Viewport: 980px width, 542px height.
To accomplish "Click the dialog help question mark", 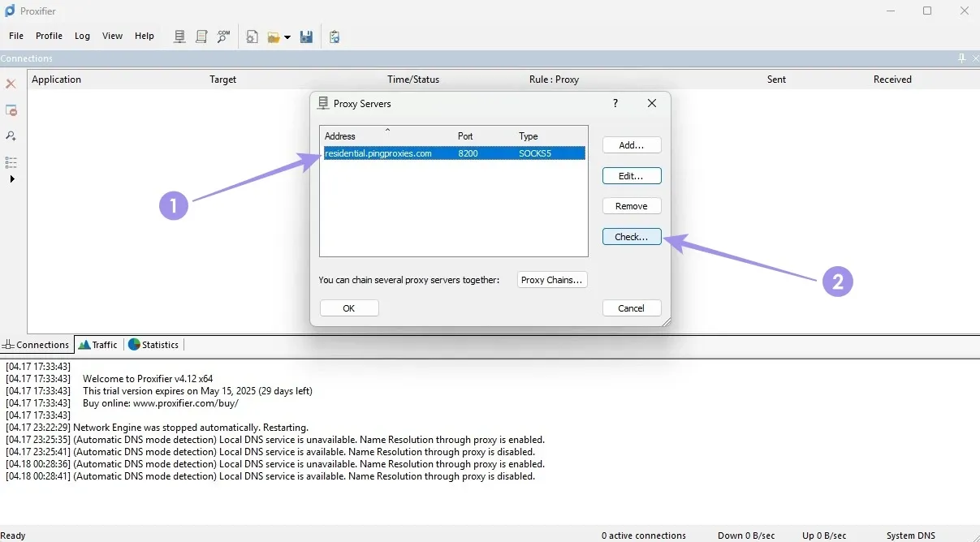I will [x=615, y=103].
